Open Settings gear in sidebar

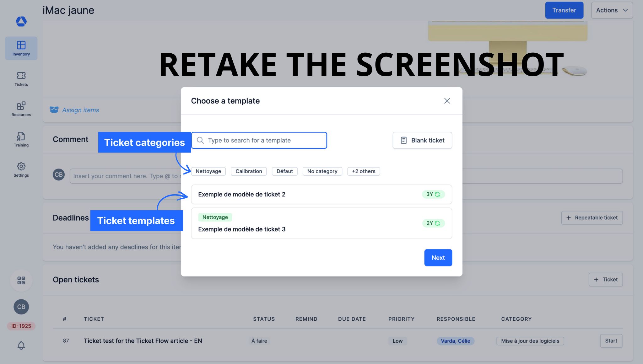(x=21, y=169)
